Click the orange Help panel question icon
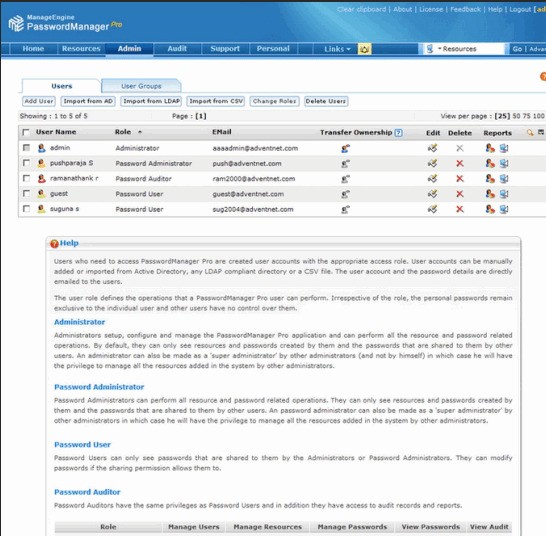This screenshot has height=536, width=546. (x=54, y=244)
